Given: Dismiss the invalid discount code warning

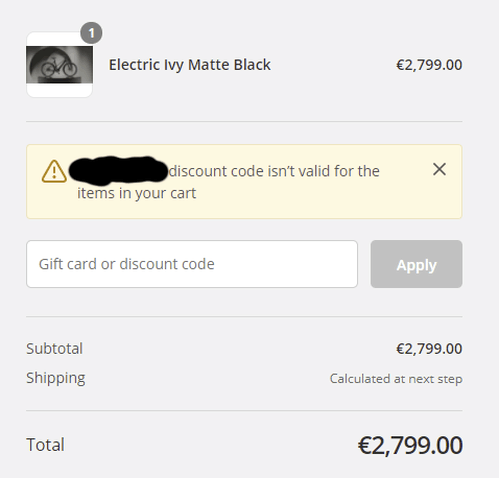Looking at the screenshot, I should point(439,169).
